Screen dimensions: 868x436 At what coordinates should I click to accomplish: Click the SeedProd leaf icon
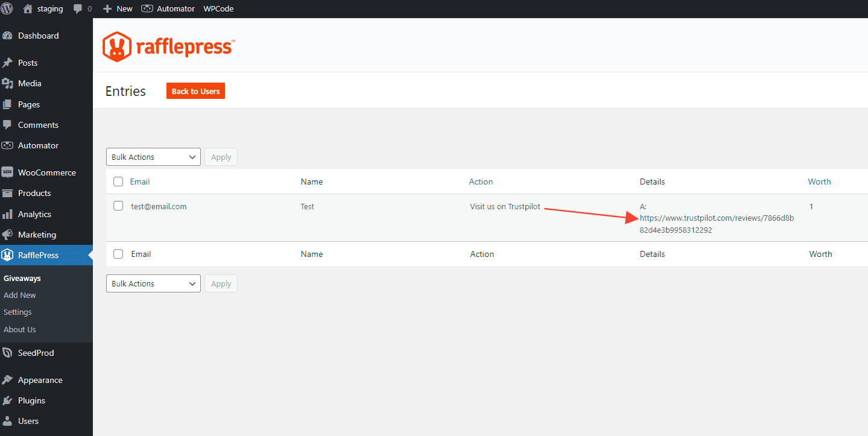(8, 353)
